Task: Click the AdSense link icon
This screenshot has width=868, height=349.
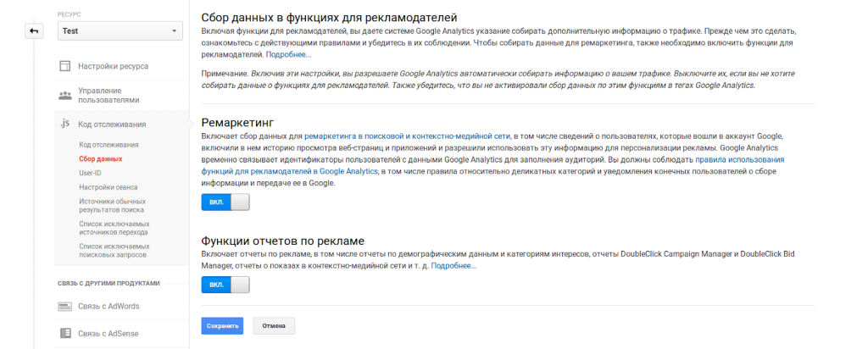Action: pos(65,334)
